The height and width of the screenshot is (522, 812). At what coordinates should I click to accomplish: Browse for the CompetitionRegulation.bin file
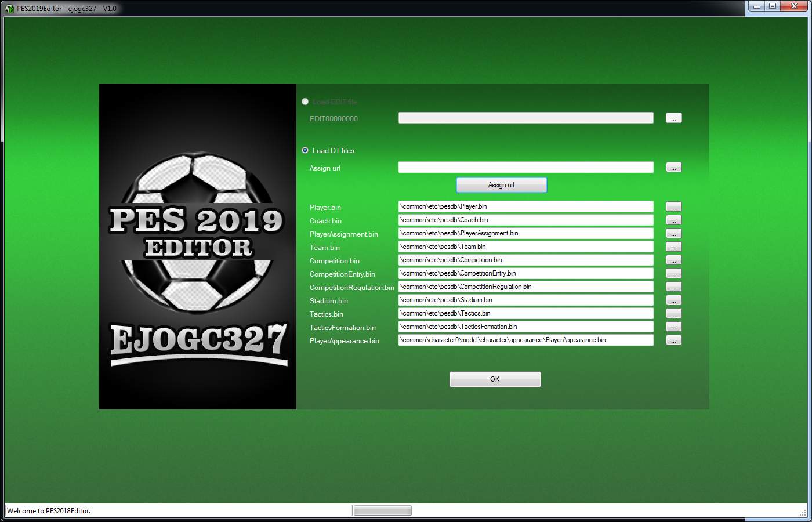click(673, 287)
